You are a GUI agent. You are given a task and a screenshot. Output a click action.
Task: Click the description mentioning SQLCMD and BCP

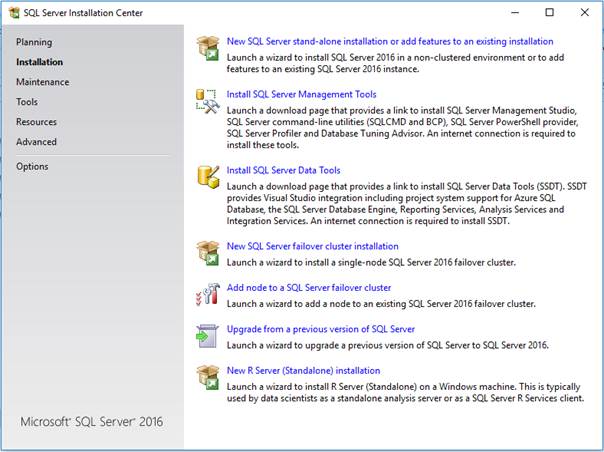point(403,128)
